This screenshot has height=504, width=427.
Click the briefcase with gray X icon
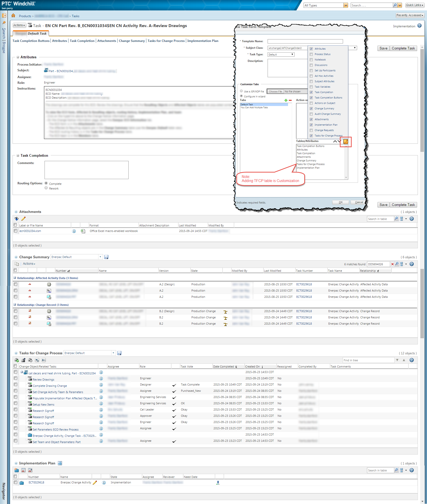coord(30,360)
